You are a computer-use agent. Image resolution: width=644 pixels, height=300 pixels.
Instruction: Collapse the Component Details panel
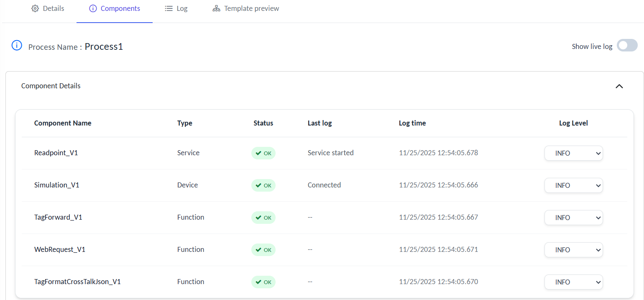pos(619,86)
